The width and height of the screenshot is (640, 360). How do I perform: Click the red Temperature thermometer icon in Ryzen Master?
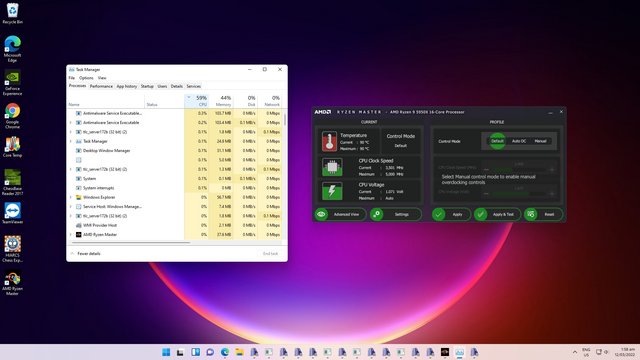pyautogui.click(x=329, y=141)
